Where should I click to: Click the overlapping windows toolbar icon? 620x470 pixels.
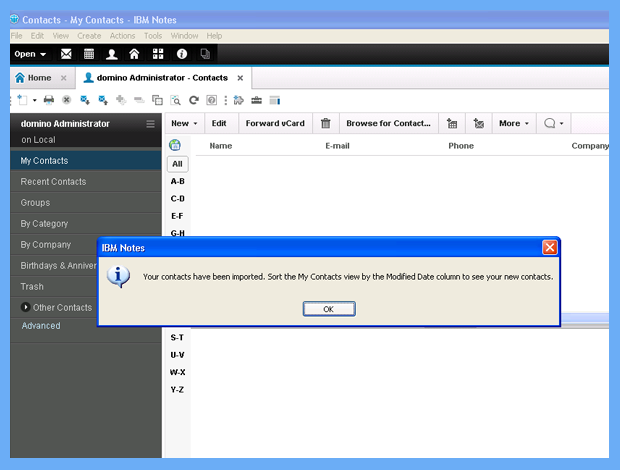coord(157,100)
